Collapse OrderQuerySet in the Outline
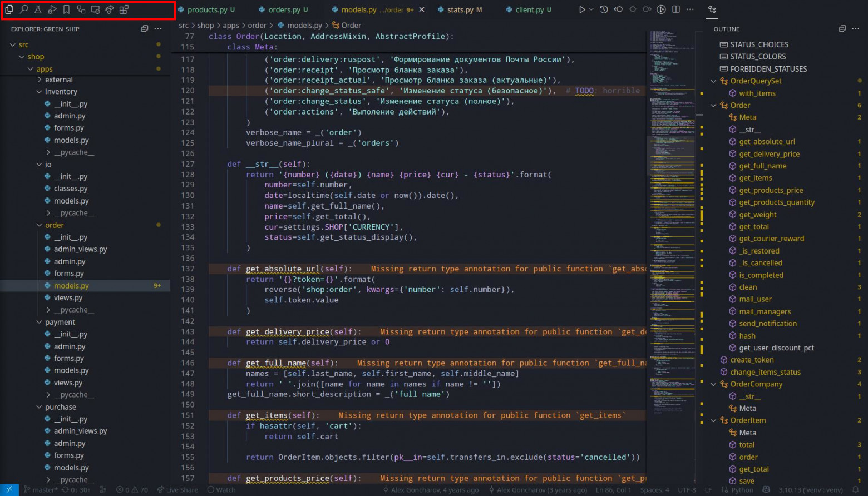 [714, 81]
